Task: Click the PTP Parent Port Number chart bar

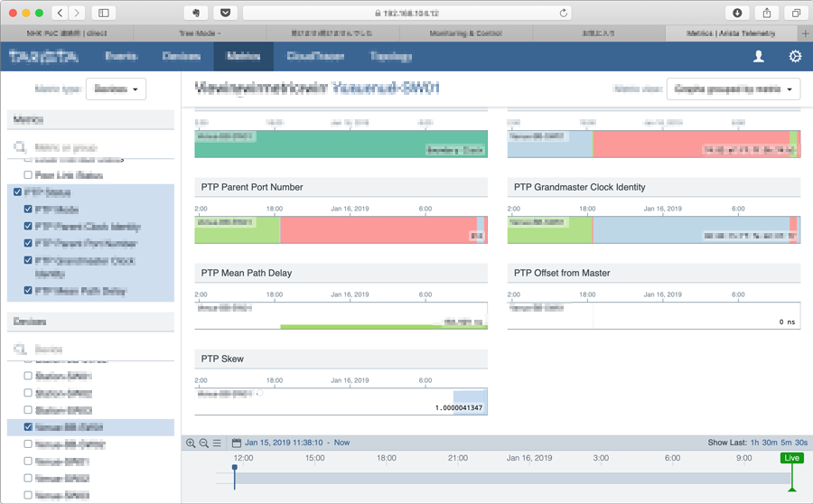Action: coord(341,229)
